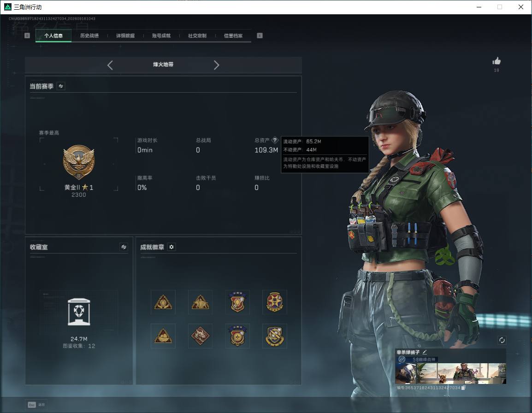Screen dimensions: 532x413
Task: Click the 109.3M total assets value
Action: [x=266, y=150]
